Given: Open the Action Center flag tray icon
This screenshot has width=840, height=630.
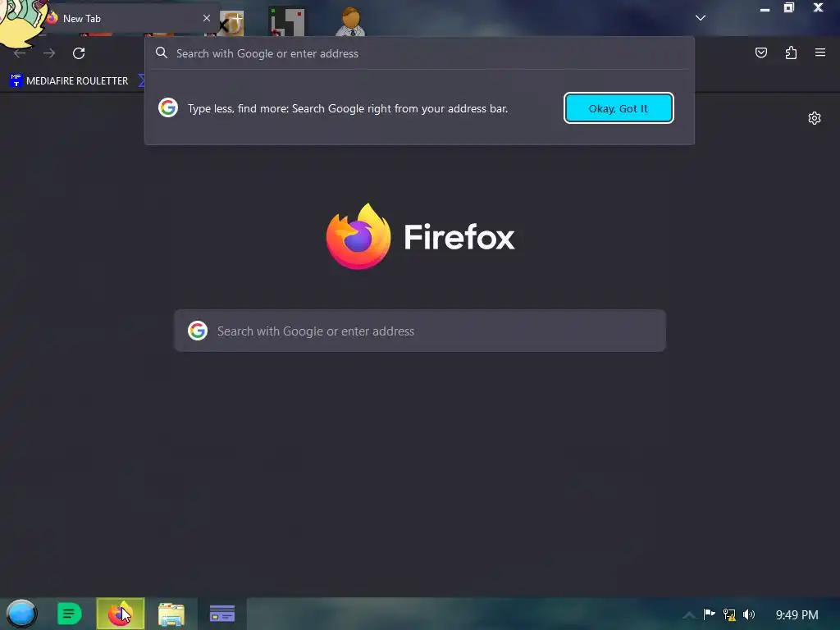Looking at the screenshot, I should pyautogui.click(x=710, y=614).
